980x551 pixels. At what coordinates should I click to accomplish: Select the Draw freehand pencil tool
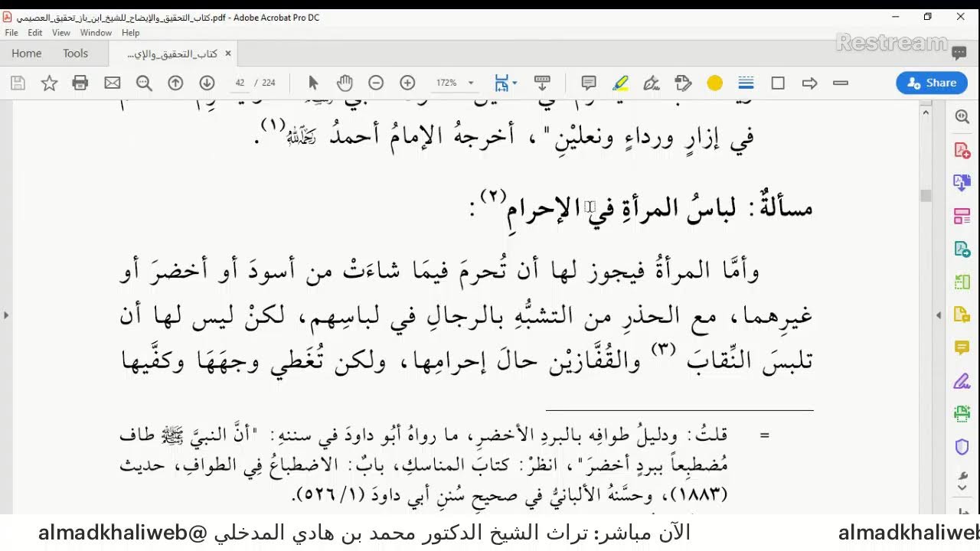click(x=652, y=83)
